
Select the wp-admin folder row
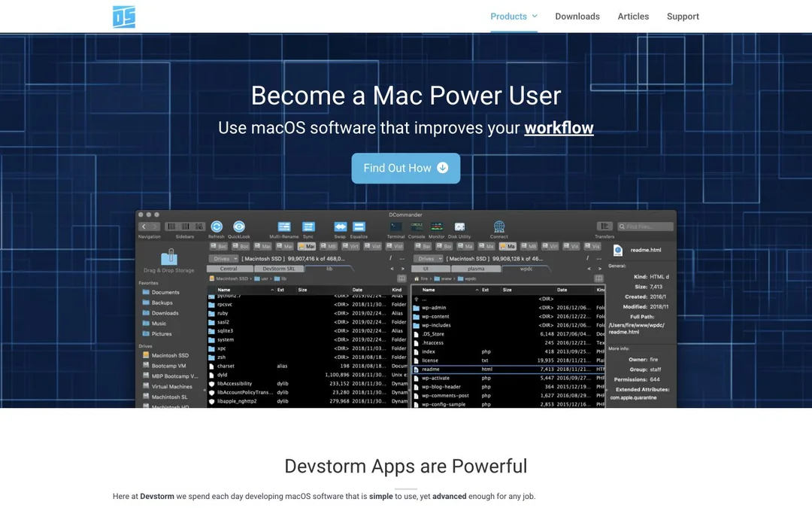click(x=507, y=307)
